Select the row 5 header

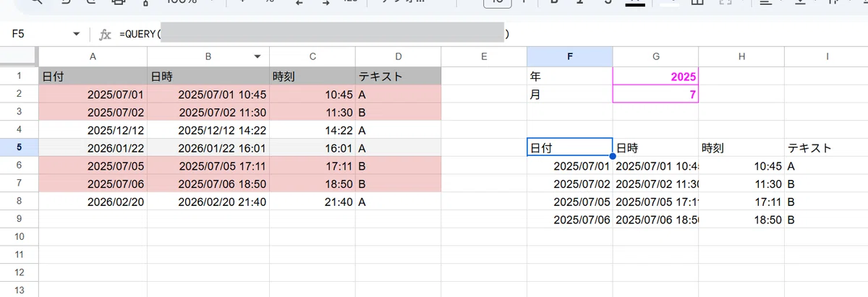[x=19, y=147]
